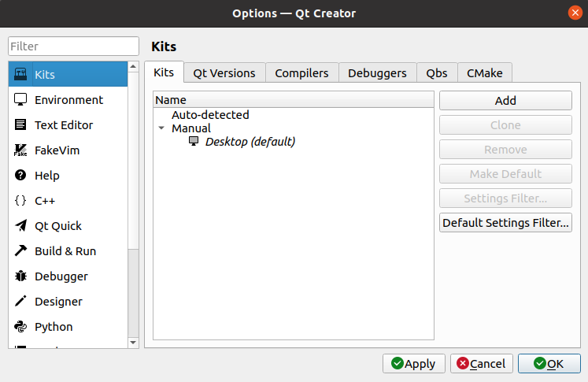Confirm with the OK button
Viewport: 588px width, 382px height.
(549, 364)
